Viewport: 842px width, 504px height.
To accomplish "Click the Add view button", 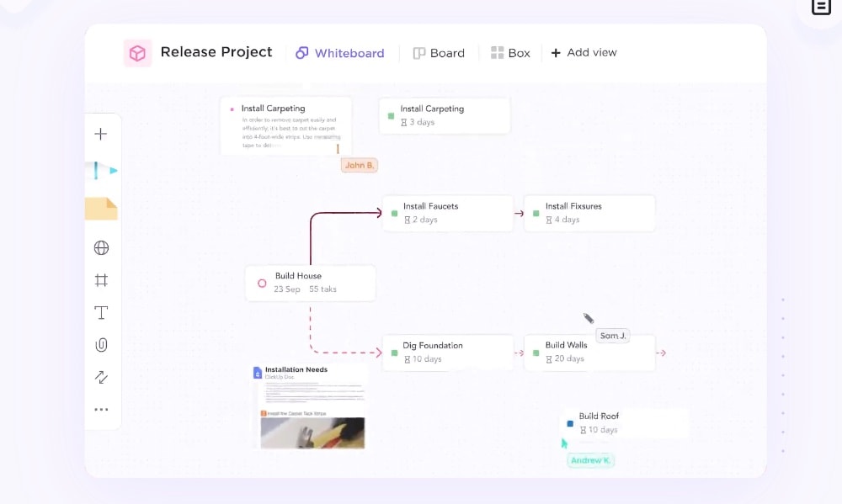I will pos(584,52).
